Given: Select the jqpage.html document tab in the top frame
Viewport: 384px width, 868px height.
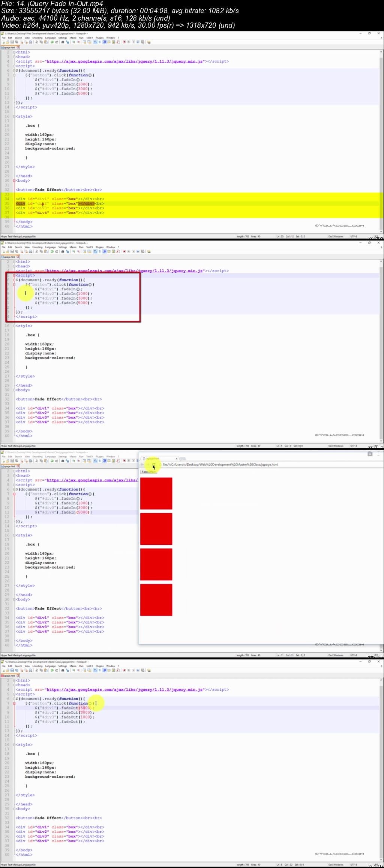Looking at the screenshot, I should pos(9,48).
